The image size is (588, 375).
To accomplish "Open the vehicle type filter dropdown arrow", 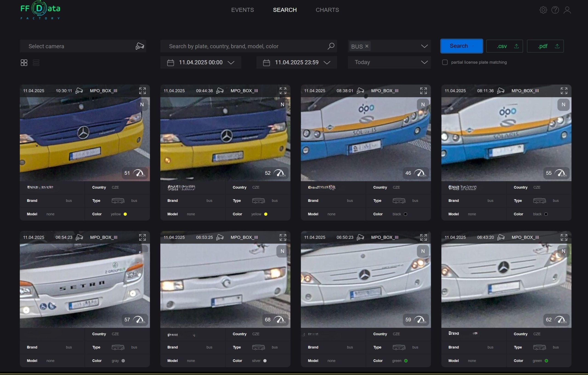I will (424, 46).
